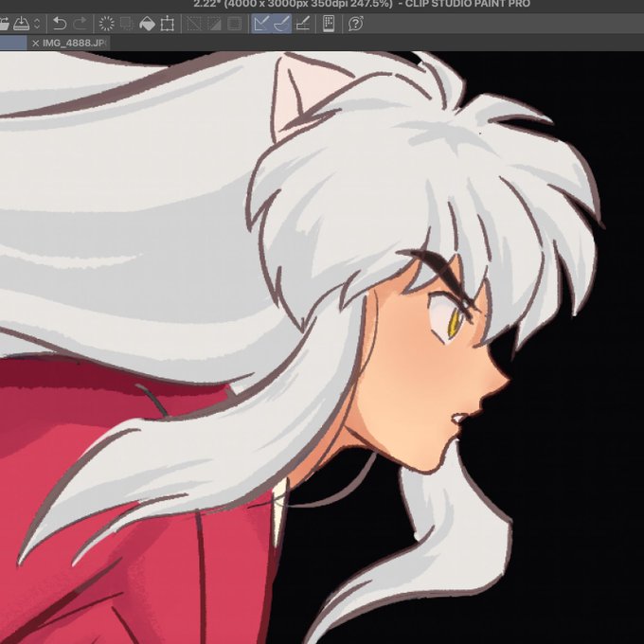This screenshot has height=644, width=644.
Task: Open Clip Studio support help icon
Action: pos(356,24)
